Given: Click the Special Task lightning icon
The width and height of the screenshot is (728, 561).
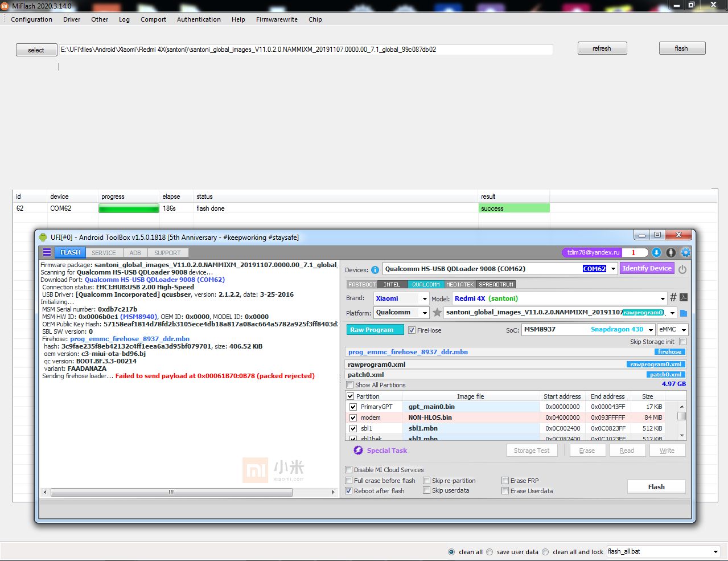Looking at the screenshot, I should [x=358, y=451].
